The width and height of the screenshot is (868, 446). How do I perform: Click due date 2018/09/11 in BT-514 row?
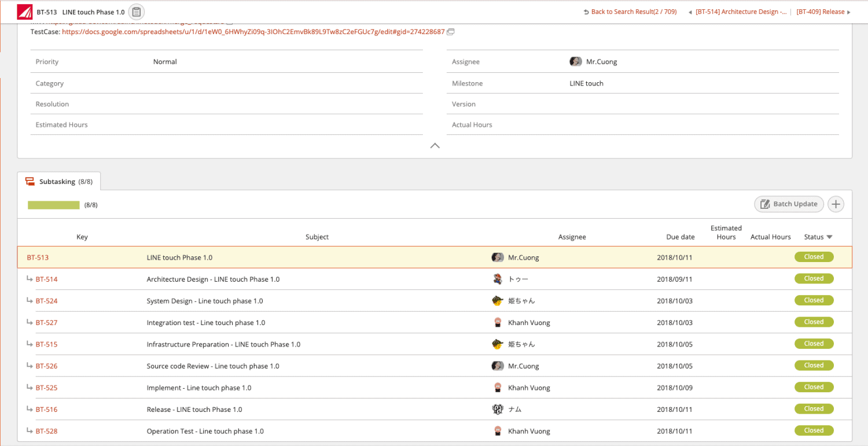(675, 279)
